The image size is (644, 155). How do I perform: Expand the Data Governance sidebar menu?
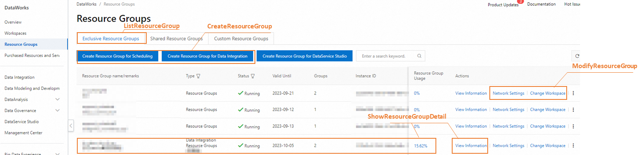click(x=58, y=110)
